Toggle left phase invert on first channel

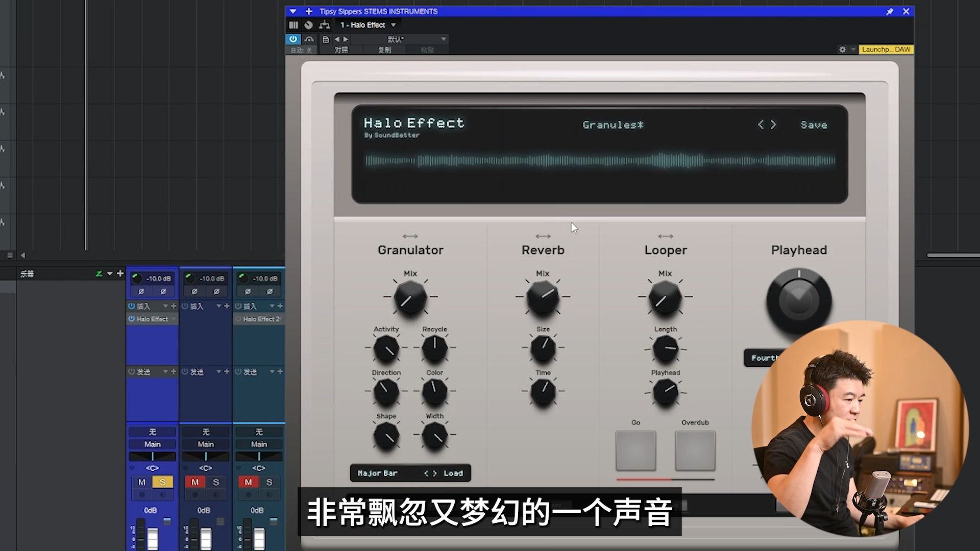pos(141,291)
